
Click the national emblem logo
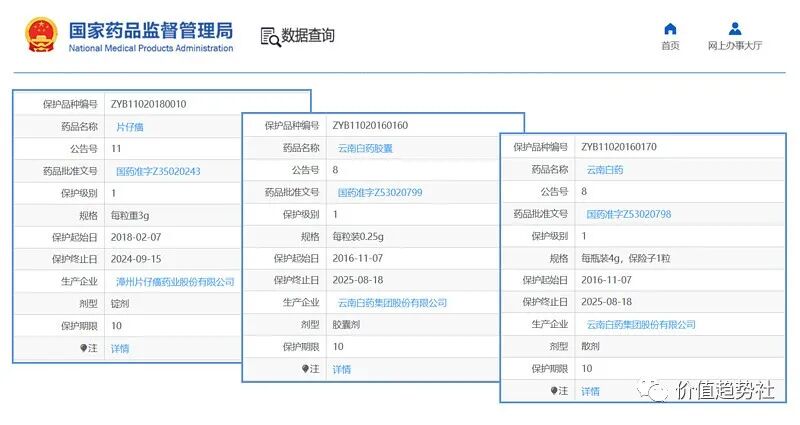point(41,35)
